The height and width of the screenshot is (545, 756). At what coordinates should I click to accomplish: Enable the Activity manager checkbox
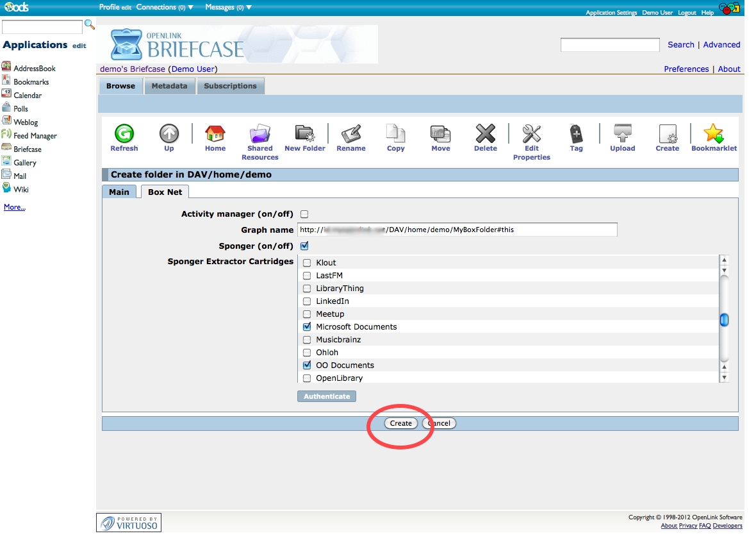304,214
